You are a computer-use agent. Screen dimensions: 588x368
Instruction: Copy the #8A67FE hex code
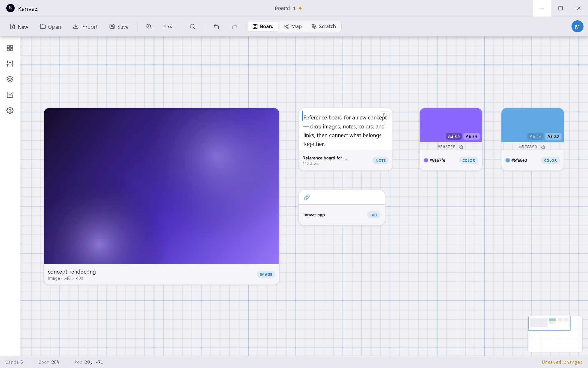click(461, 147)
